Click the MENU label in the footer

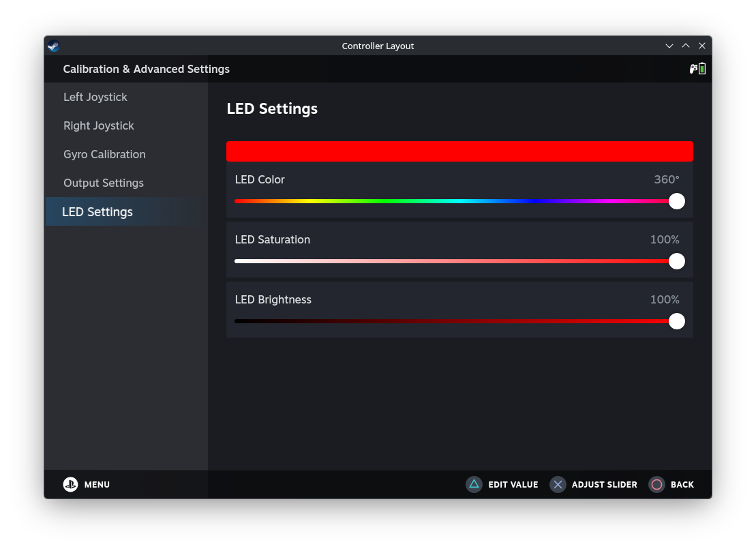click(x=97, y=484)
